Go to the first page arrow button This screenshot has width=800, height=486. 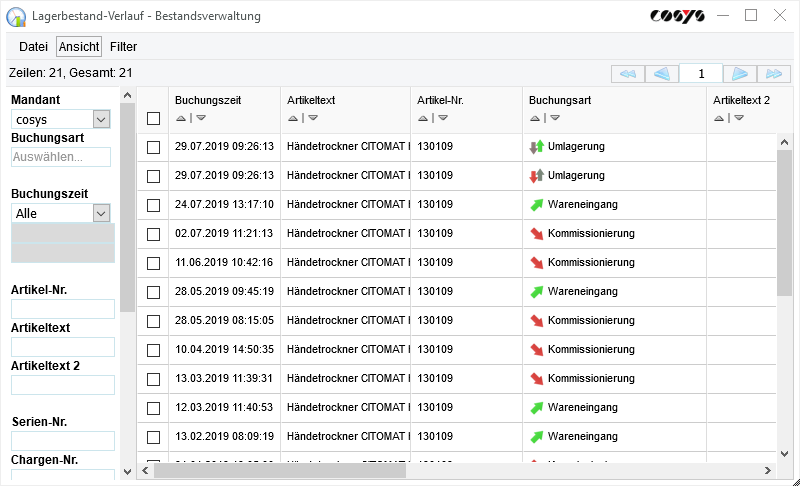(627, 74)
